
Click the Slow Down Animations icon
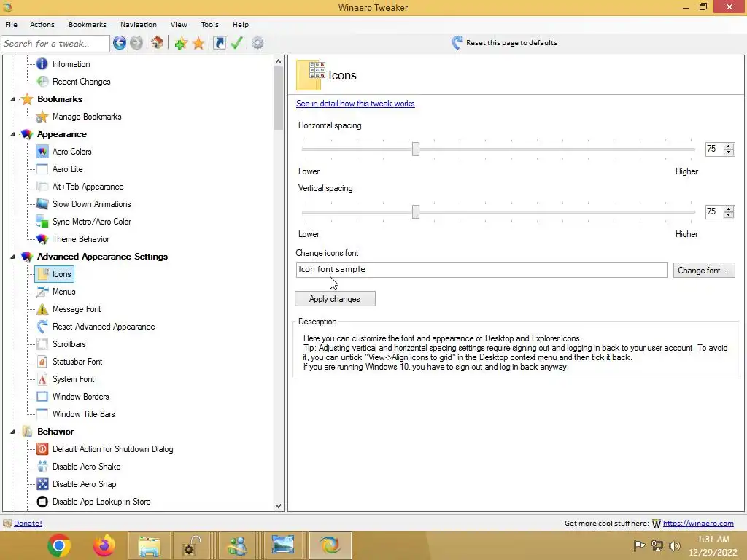42,204
